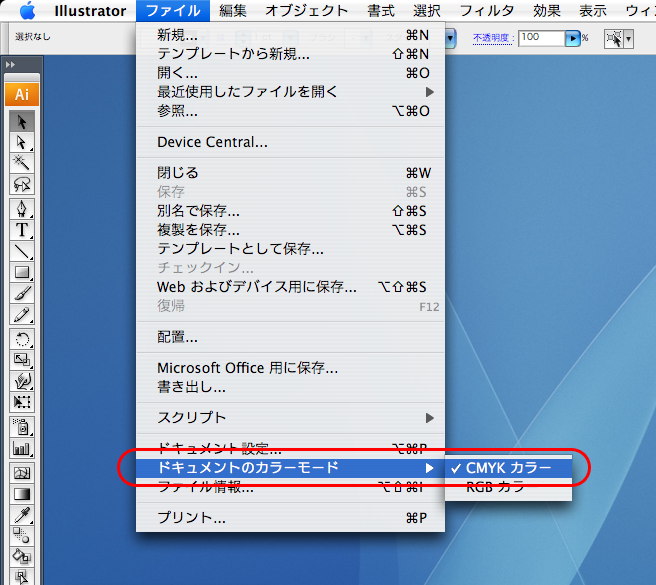Image resolution: width=656 pixels, height=585 pixels.
Task: Select the Free Transform tool
Action: pos(22,402)
